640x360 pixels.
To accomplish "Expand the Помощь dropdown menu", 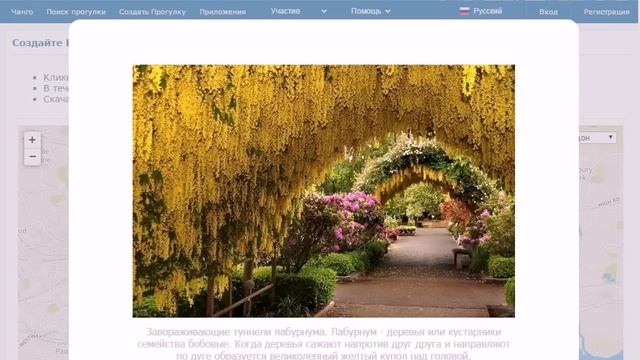I will 371,11.
